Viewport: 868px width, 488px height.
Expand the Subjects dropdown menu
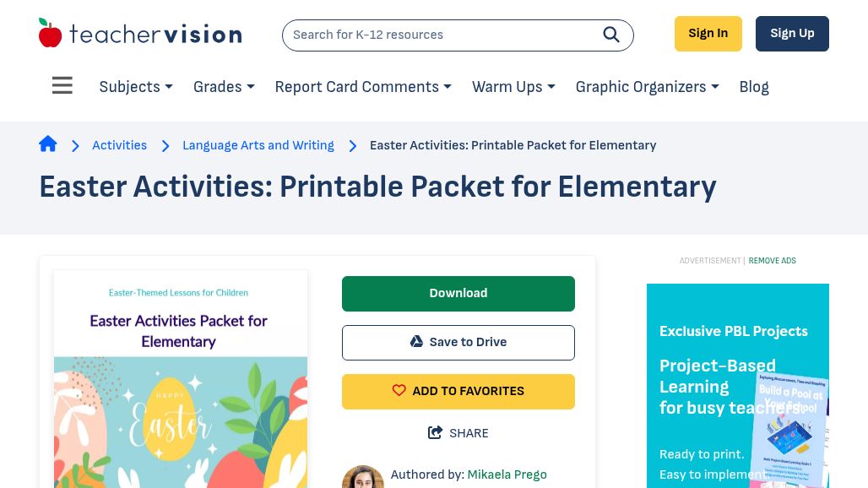[136, 87]
